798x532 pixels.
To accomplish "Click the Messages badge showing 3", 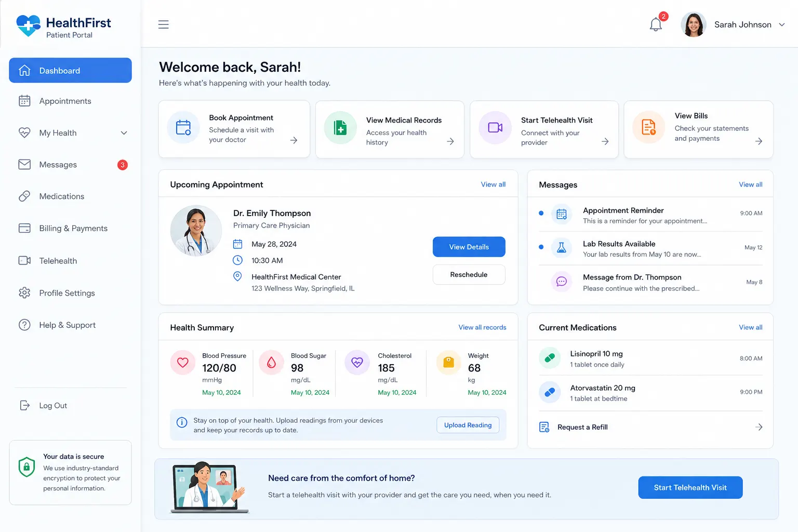I will pyautogui.click(x=123, y=165).
